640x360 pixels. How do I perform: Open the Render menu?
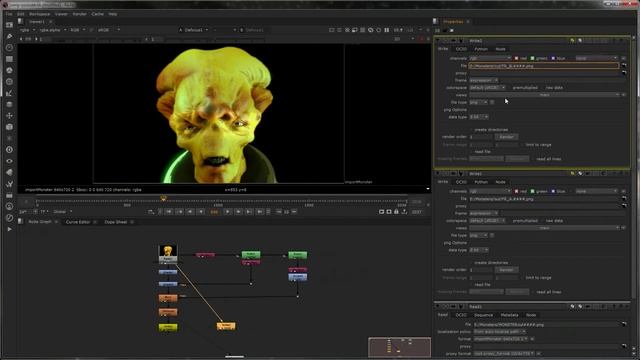click(x=79, y=14)
